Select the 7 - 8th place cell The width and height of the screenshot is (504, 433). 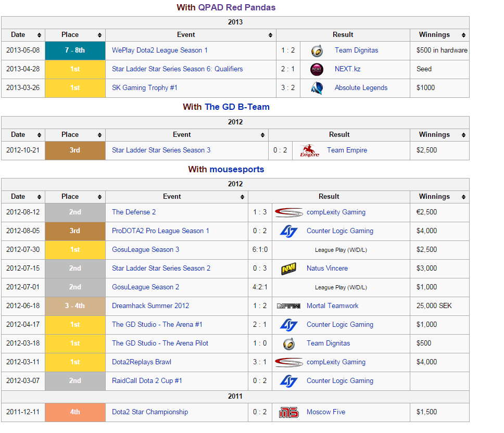pyautogui.click(x=75, y=51)
